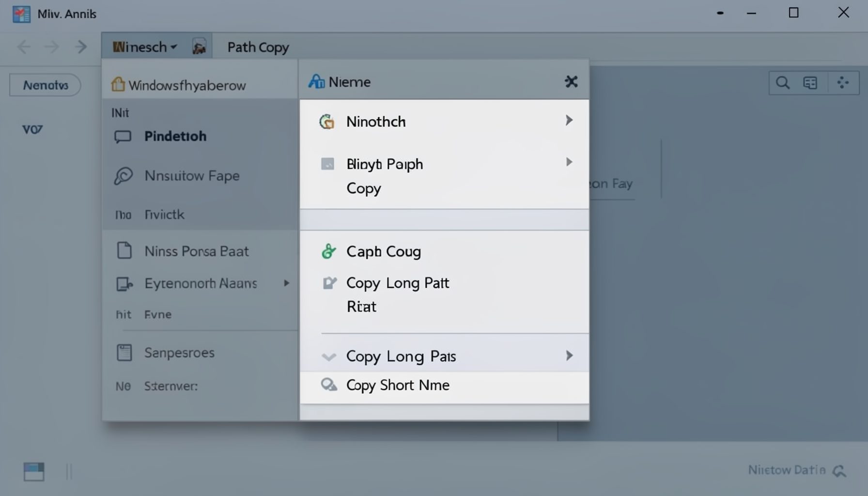
Task: Select Blinyb Poiph Copy entry
Action: pos(444,176)
